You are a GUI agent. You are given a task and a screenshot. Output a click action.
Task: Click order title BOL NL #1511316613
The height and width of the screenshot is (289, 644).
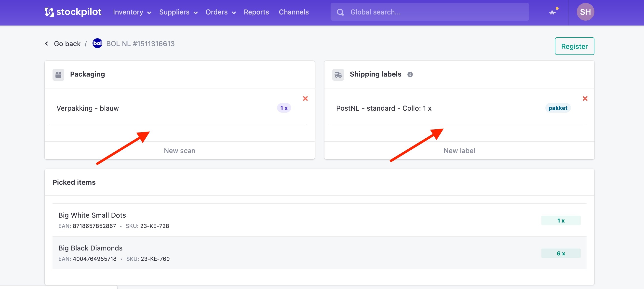140,43
